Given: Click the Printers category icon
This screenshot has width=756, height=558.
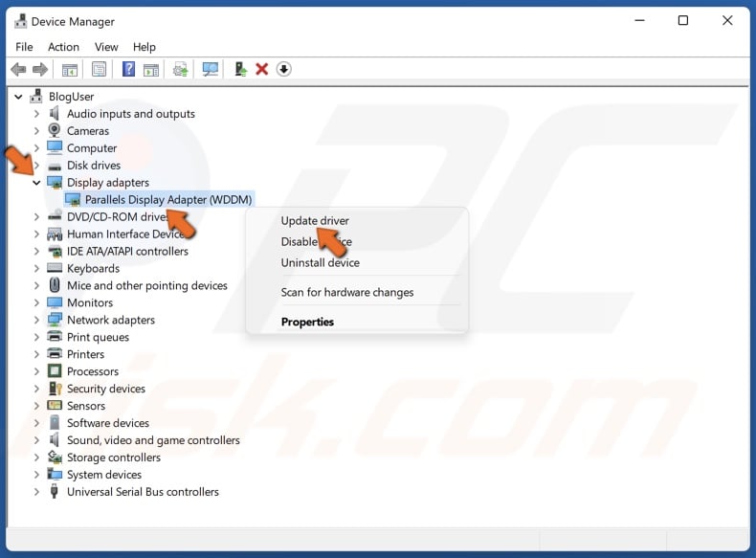Looking at the screenshot, I should coord(55,353).
